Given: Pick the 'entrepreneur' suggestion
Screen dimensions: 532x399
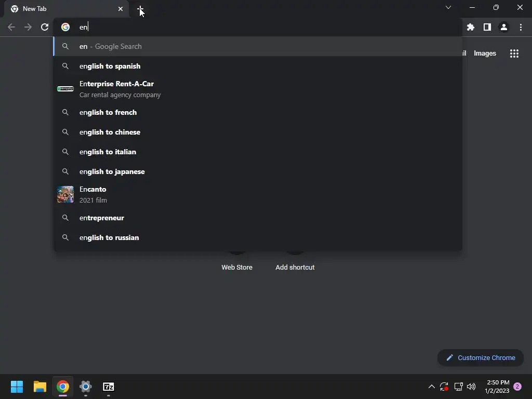Looking at the screenshot, I should 258,218.
